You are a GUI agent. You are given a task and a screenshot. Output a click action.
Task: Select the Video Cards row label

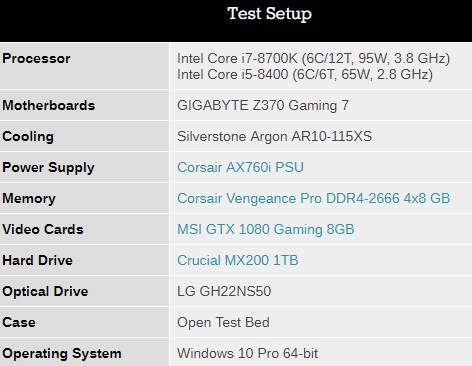click(x=43, y=229)
